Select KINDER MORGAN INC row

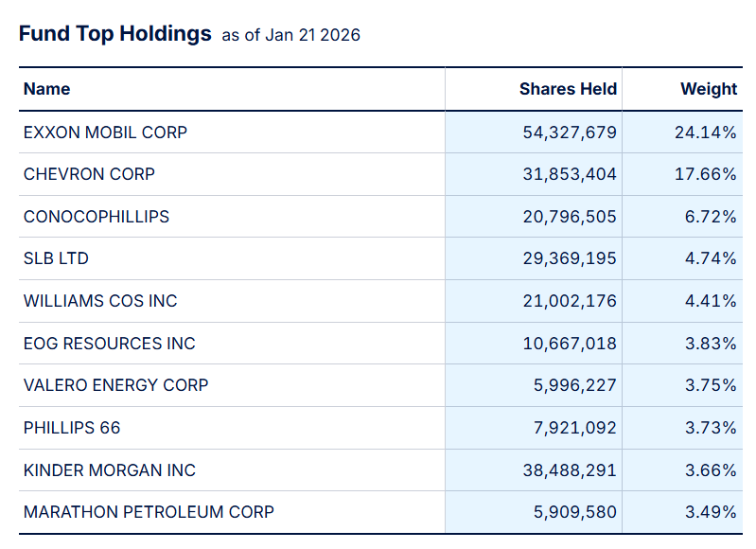coord(110,470)
